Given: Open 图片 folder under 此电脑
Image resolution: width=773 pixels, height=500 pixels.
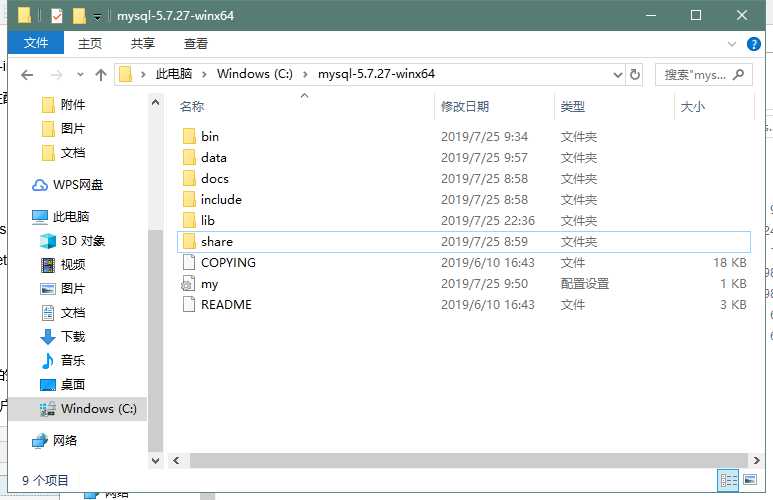Looking at the screenshot, I should click(63, 288).
